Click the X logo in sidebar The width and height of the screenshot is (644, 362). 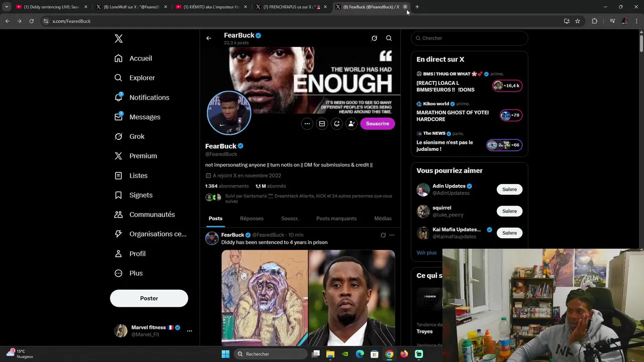119,39
